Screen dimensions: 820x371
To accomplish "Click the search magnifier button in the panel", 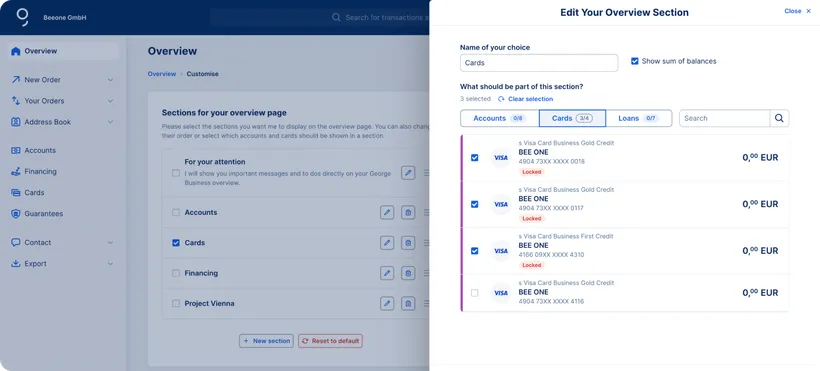I will coord(779,118).
